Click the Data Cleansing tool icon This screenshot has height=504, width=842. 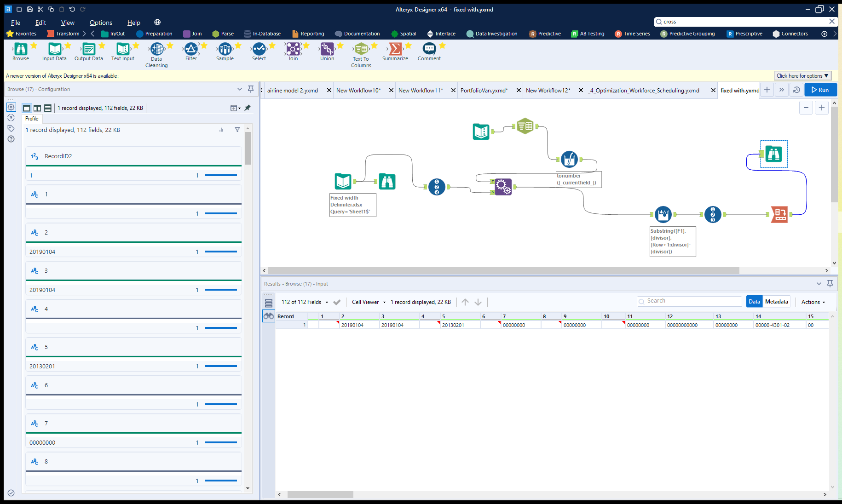pyautogui.click(x=156, y=49)
